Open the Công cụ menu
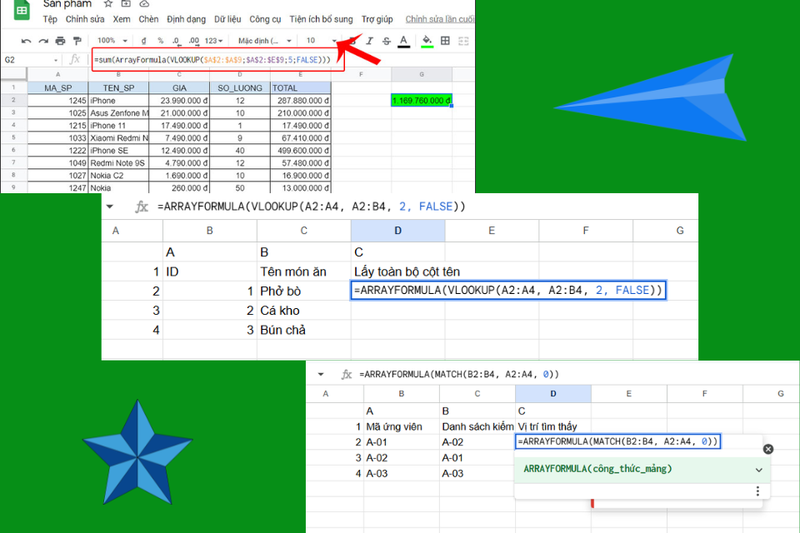Image resolution: width=800 pixels, height=533 pixels. click(x=265, y=19)
